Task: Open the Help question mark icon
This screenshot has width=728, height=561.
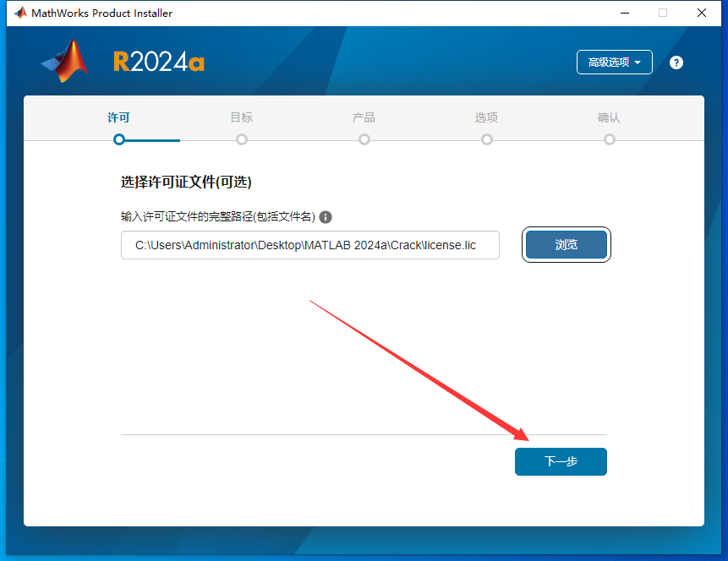Action: [676, 62]
